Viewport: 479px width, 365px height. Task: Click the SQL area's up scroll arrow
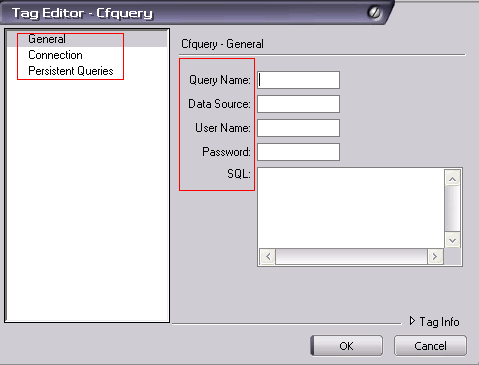[452, 179]
